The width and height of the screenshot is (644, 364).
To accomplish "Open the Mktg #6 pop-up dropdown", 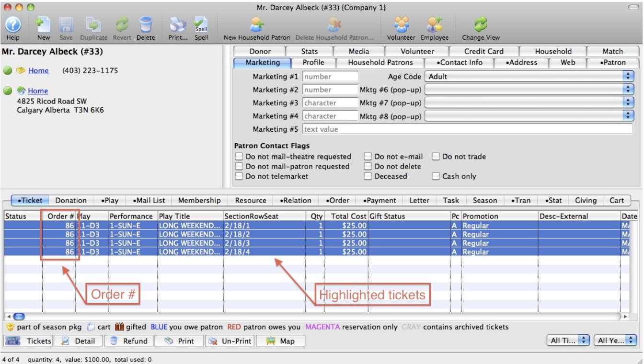I will tap(529, 90).
